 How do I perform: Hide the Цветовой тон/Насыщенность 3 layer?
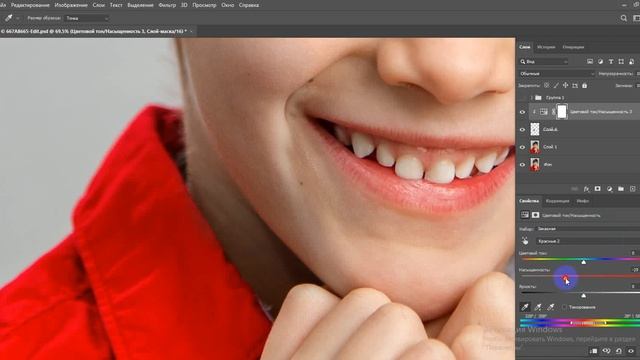(522, 112)
